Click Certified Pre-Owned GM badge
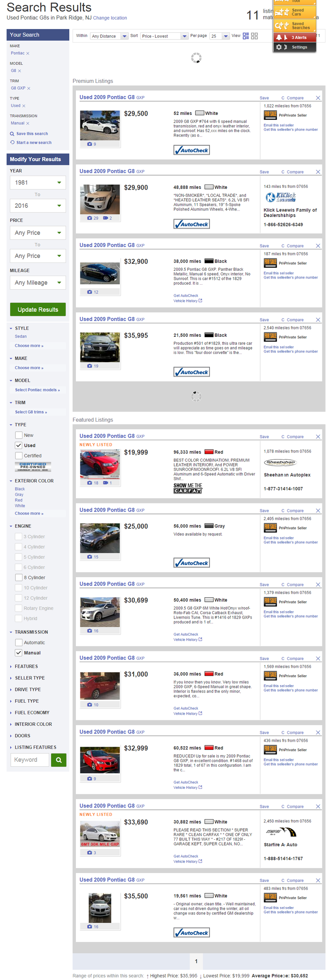Image resolution: width=328 pixels, height=980 pixels. pos(33,466)
